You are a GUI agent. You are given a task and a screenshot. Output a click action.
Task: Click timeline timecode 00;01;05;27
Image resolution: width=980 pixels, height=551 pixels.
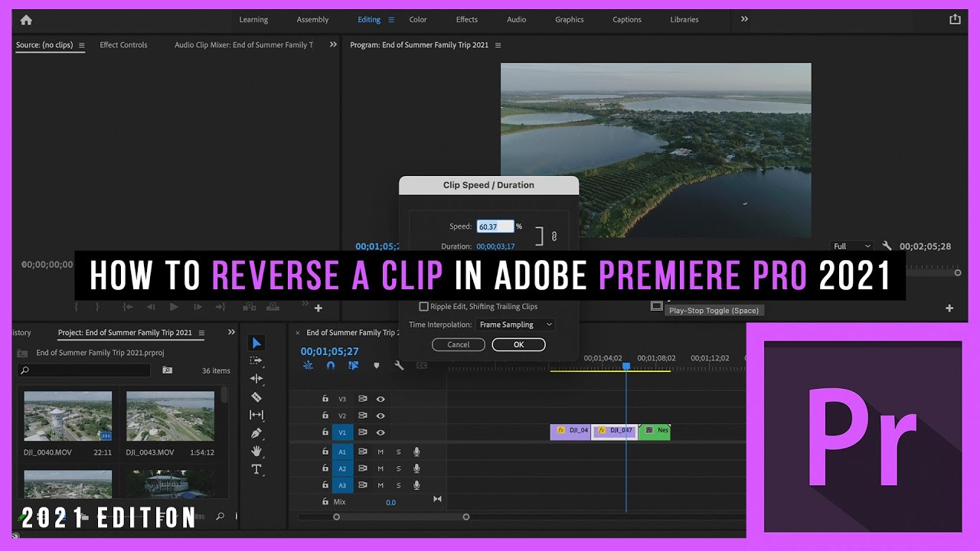[329, 351]
